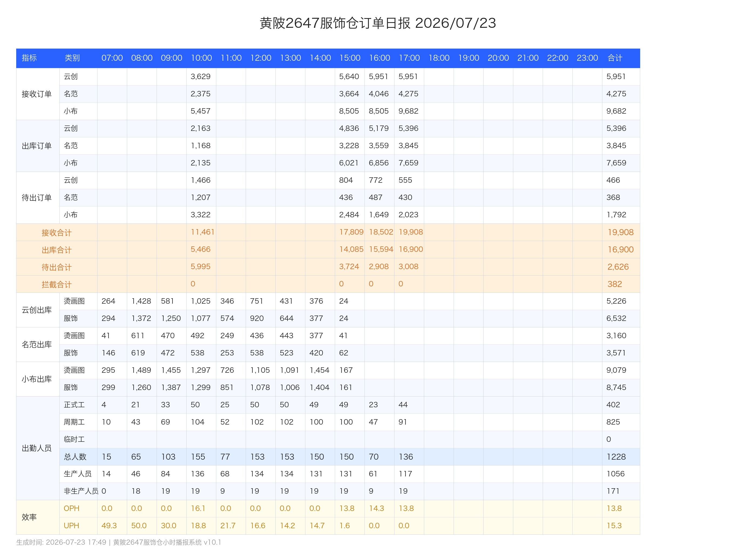Click the 4,046 cell in 接收订单 名范

pos(379,94)
